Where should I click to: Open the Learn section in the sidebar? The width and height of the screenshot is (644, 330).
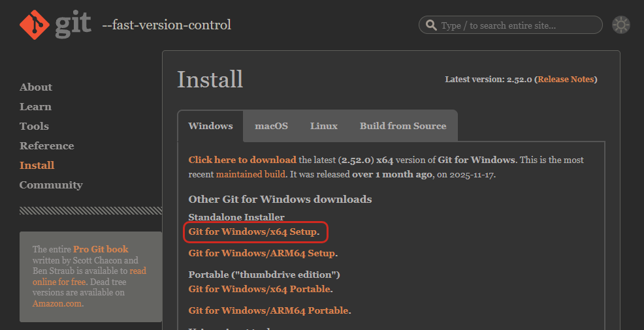35,107
